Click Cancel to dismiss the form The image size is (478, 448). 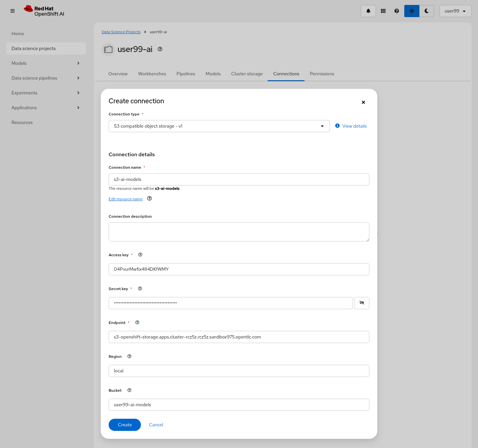pyautogui.click(x=156, y=425)
